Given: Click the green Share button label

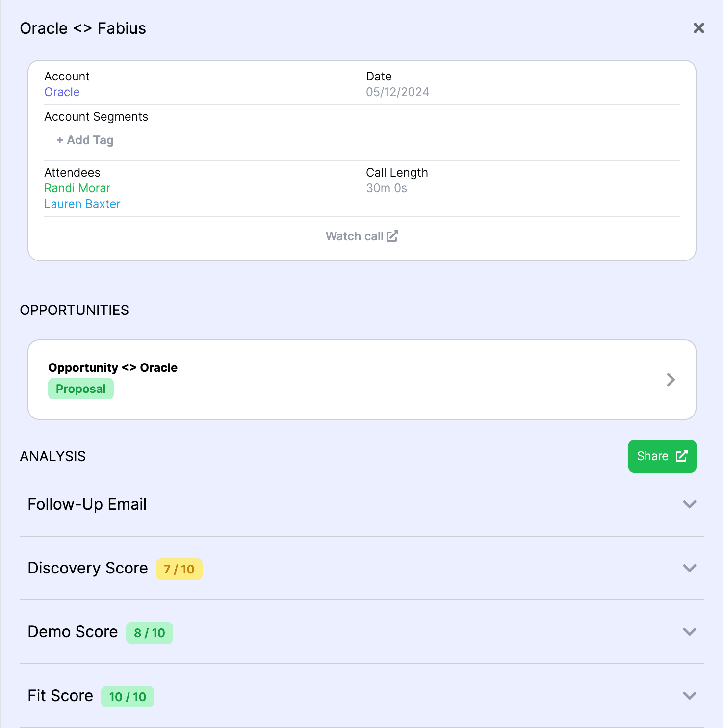Looking at the screenshot, I should click(652, 456).
